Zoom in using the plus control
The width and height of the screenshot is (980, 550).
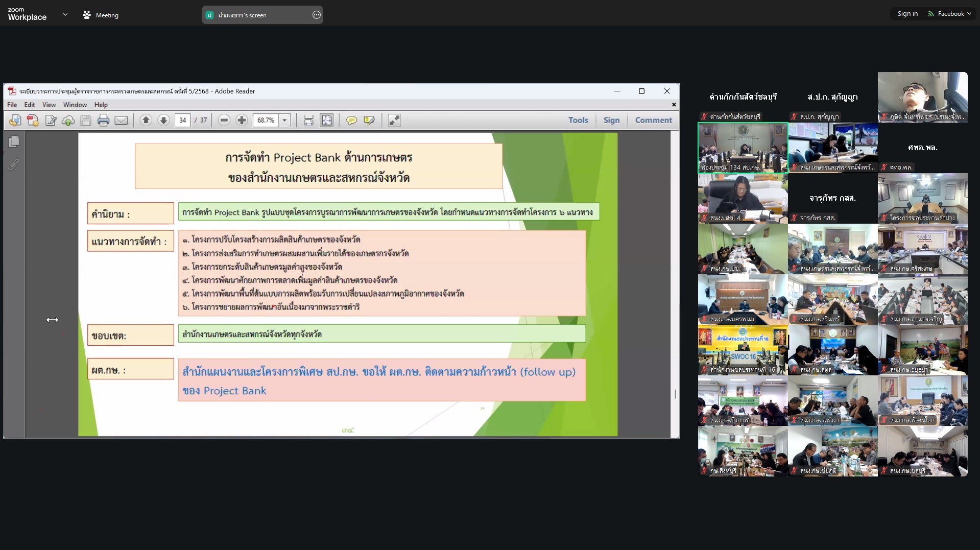click(242, 121)
